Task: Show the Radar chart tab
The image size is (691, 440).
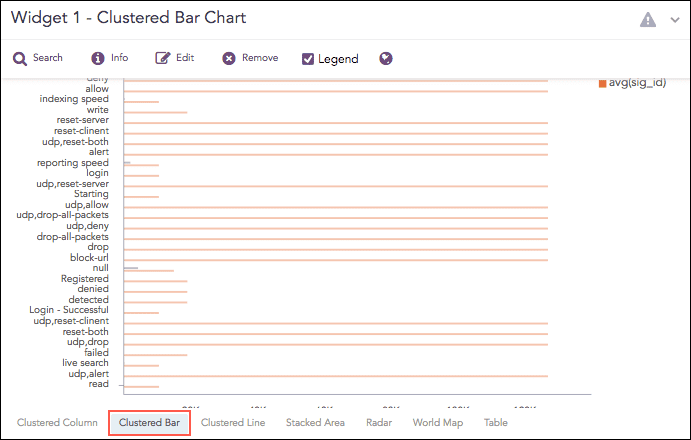Action: pos(379,423)
